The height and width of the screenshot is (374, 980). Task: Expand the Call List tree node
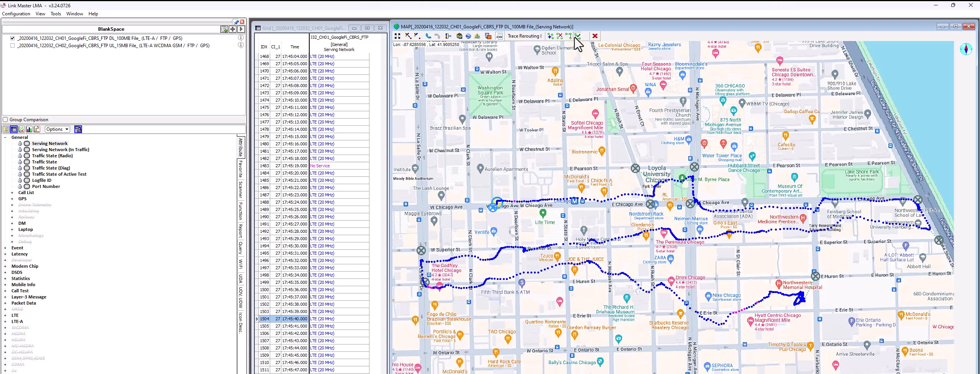click(x=12, y=193)
